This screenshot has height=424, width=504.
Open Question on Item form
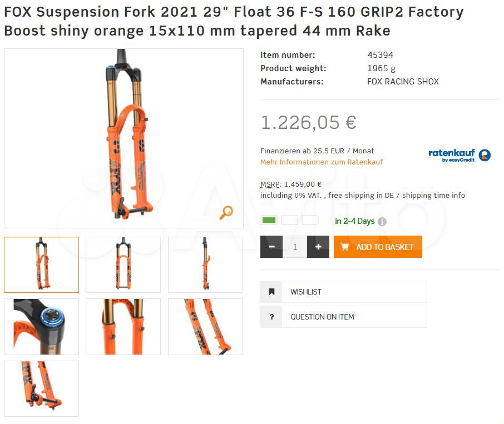(344, 317)
